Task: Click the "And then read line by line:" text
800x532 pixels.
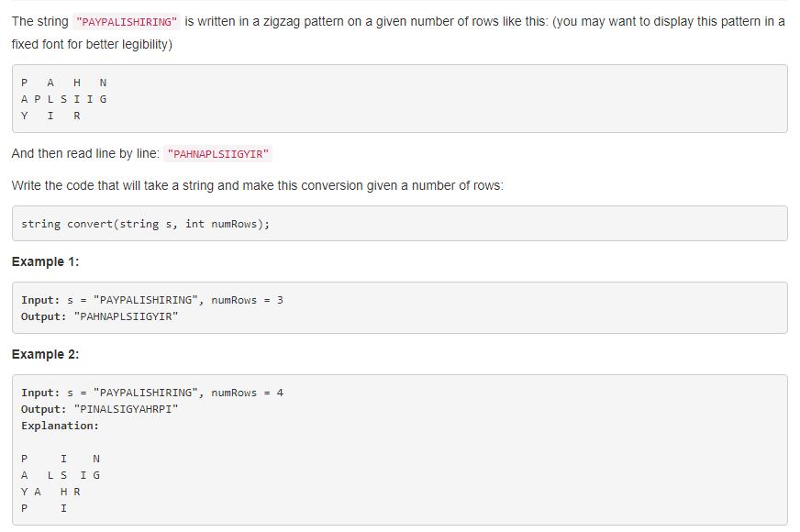Action: coord(85,154)
